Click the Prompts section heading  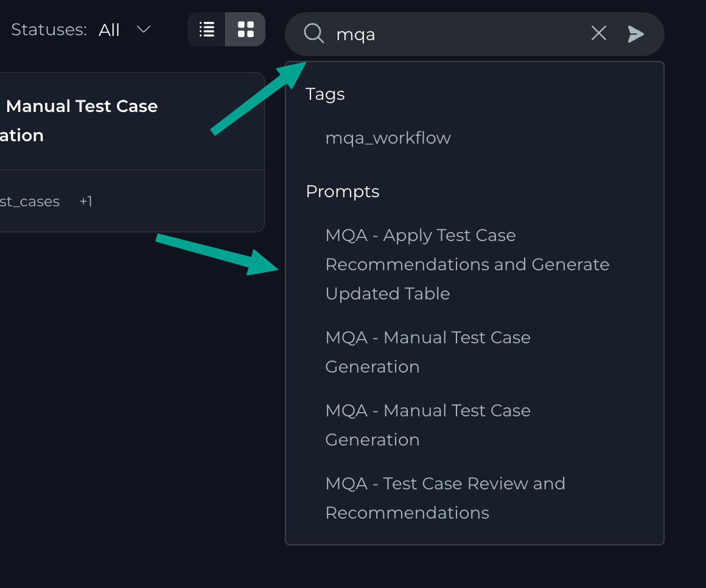coord(343,192)
